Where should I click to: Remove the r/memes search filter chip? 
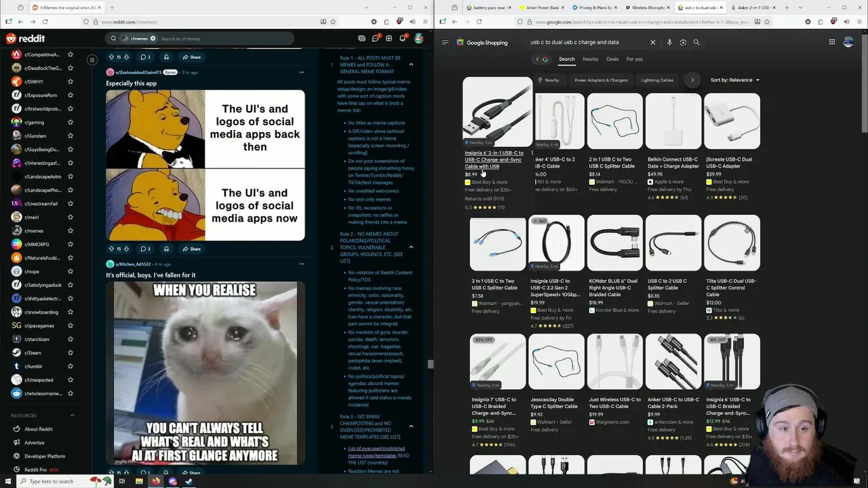tap(153, 39)
